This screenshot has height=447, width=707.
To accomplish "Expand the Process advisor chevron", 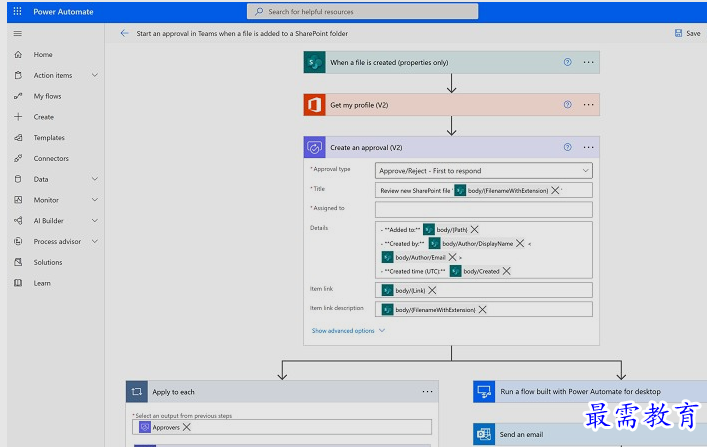I will [95, 241].
